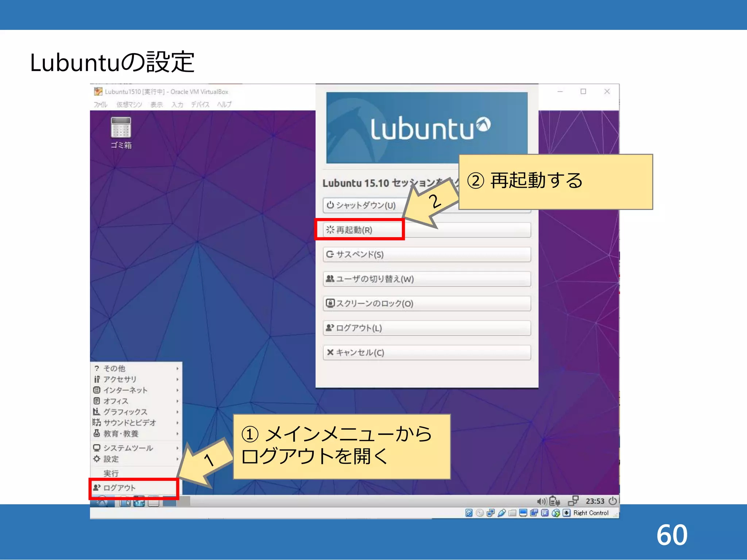Click VirtualBox display monitor status icon

click(x=523, y=513)
